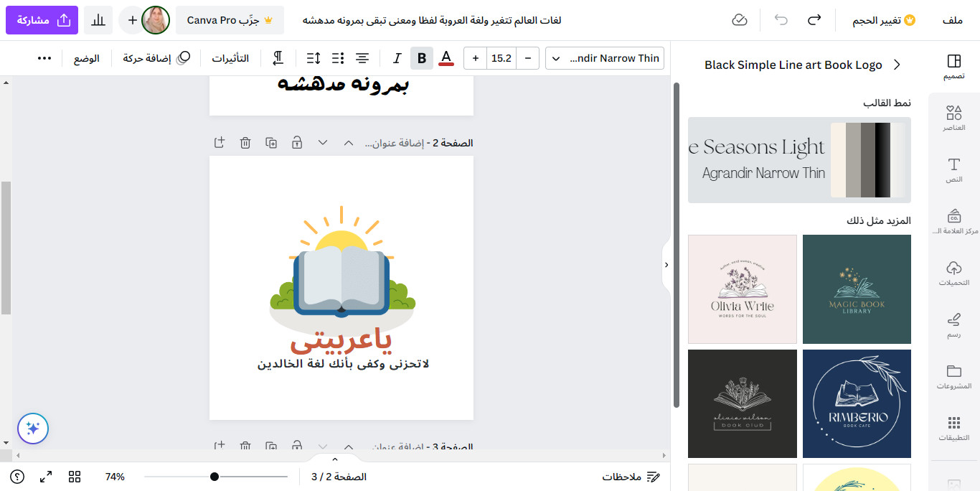The image size is (980, 491).
Task: Open the Apps (التطبيقات) panel
Action: point(953,429)
